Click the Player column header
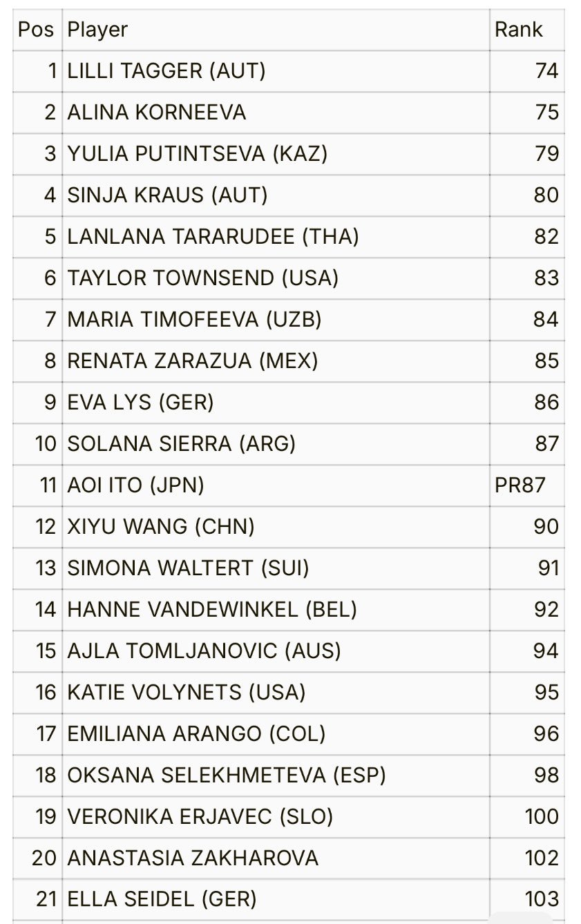This screenshot has height=924, width=581. pos(276,30)
